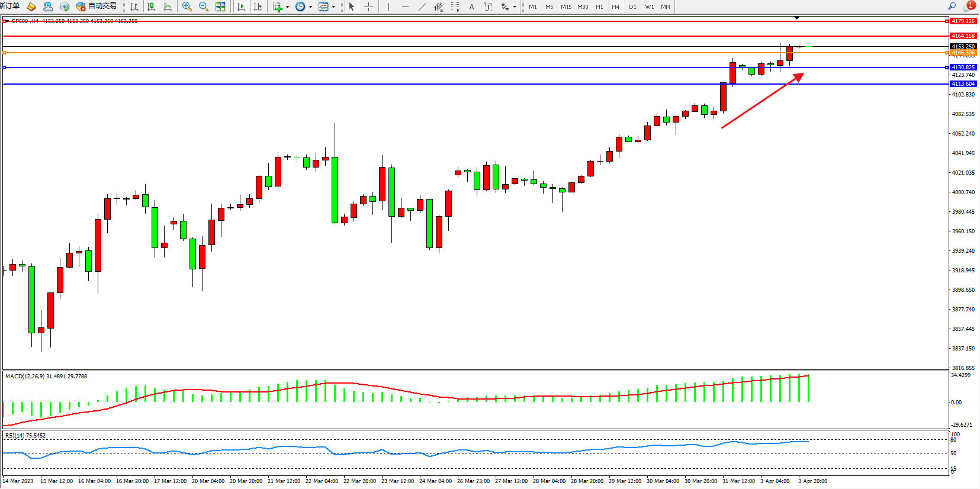Tile chart windows with the grid icon
The image size is (980, 489).
pyautogui.click(x=220, y=7)
